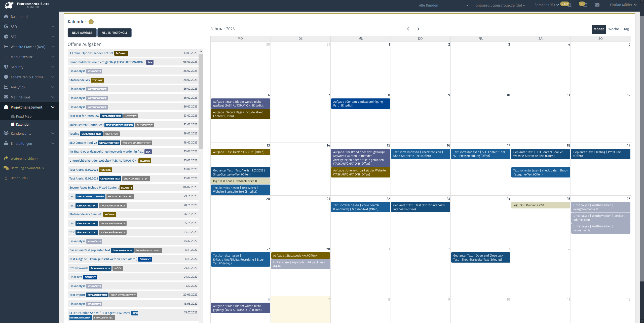Open Security sidebar menu item
Screen dimensions: 644x323
point(17,67)
